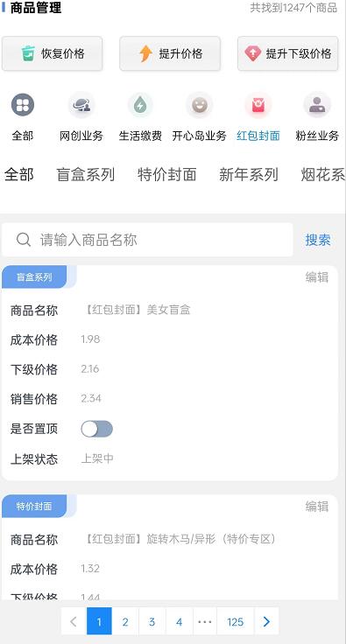Viewport: 346px width, 644px height.
Task: Focus the 请输入商品名称 search field
Action: pyautogui.click(x=147, y=240)
